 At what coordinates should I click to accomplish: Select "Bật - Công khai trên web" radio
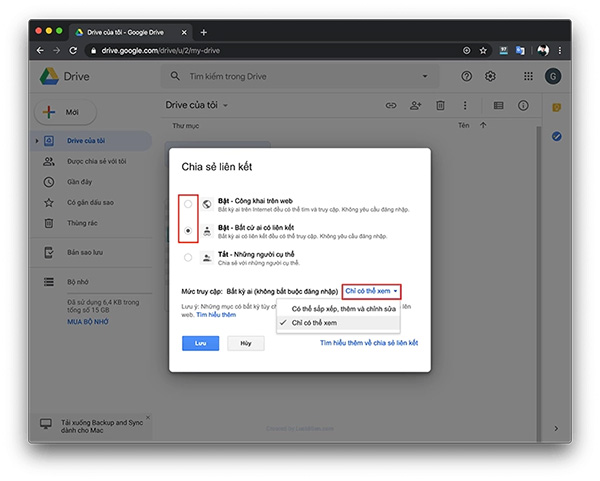click(188, 204)
